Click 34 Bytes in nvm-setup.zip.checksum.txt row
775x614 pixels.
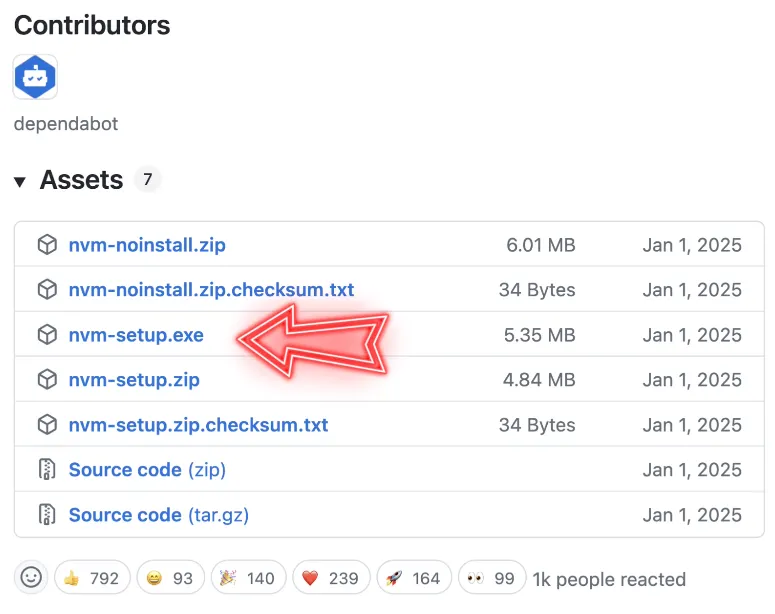pyautogui.click(x=537, y=425)
